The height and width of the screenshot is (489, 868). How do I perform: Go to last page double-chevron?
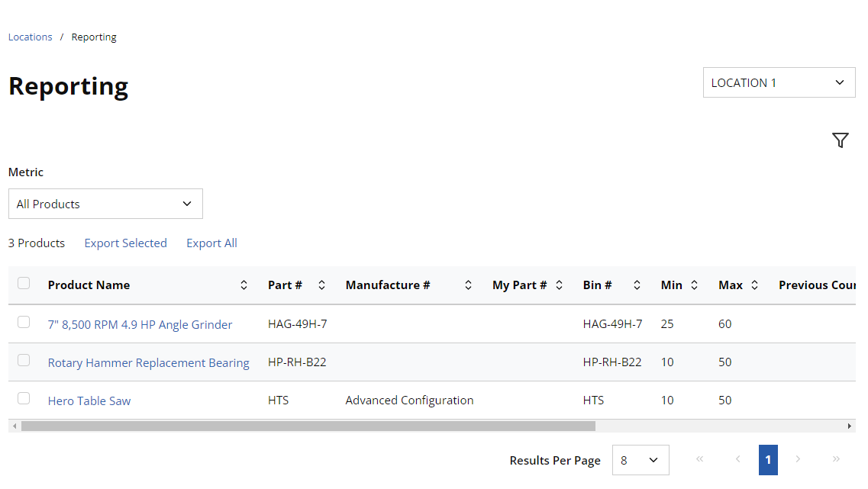point(836,459)
